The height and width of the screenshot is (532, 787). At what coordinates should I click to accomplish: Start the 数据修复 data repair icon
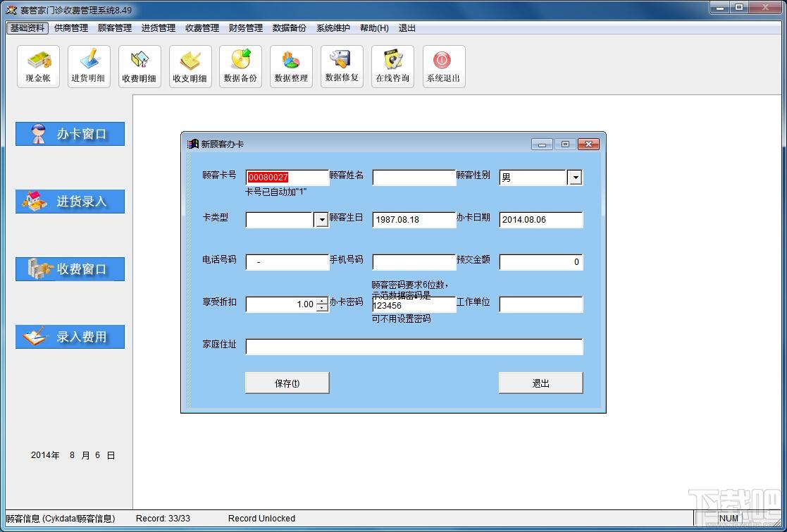pyautogui.click(x=342, y=66)
